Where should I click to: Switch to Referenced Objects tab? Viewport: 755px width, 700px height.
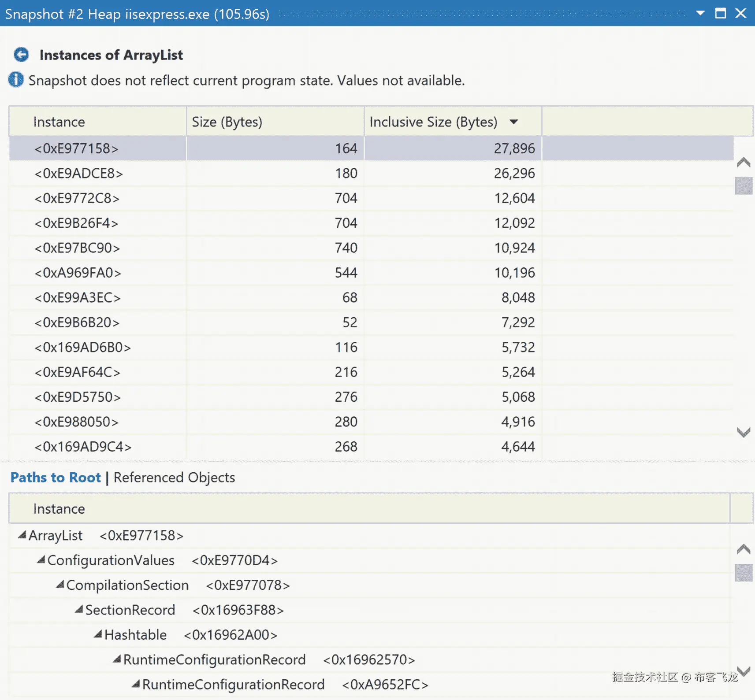174,478
